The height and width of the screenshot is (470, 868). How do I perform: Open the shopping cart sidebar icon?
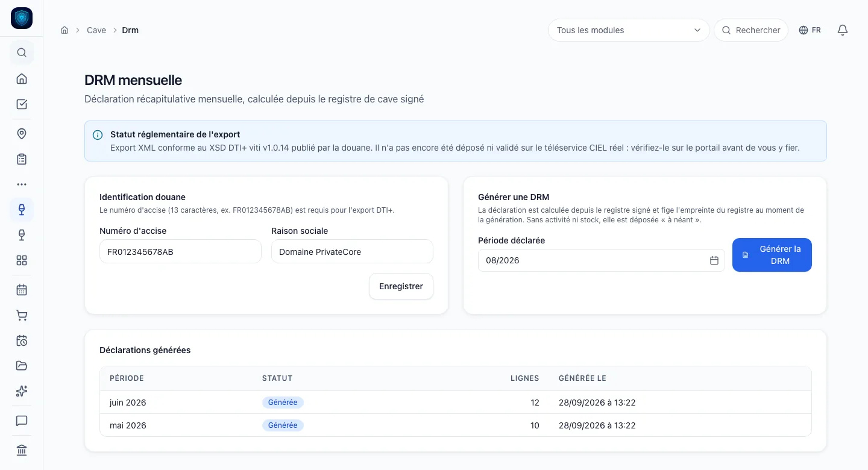pyautogui.click(x=22, y=315)
